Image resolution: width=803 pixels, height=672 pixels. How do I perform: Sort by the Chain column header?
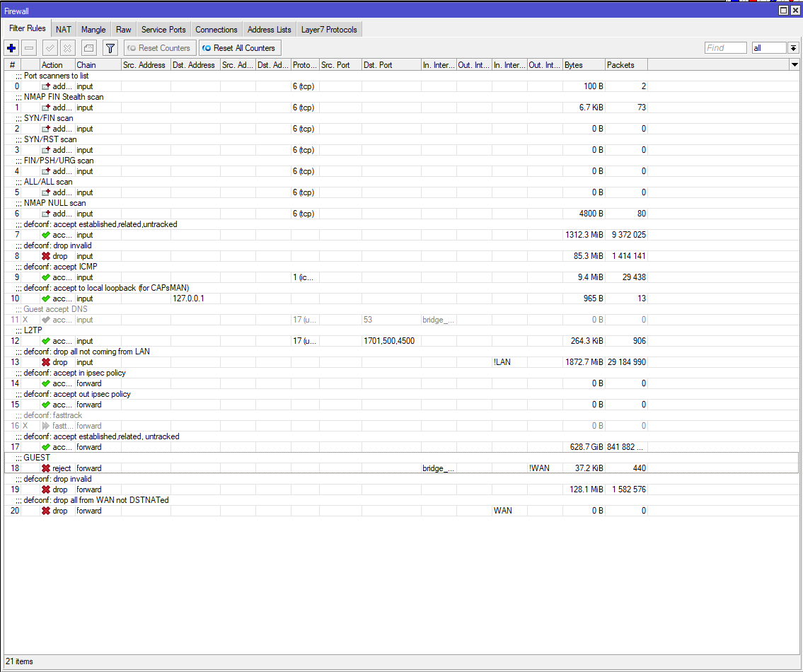pos(98,65)
